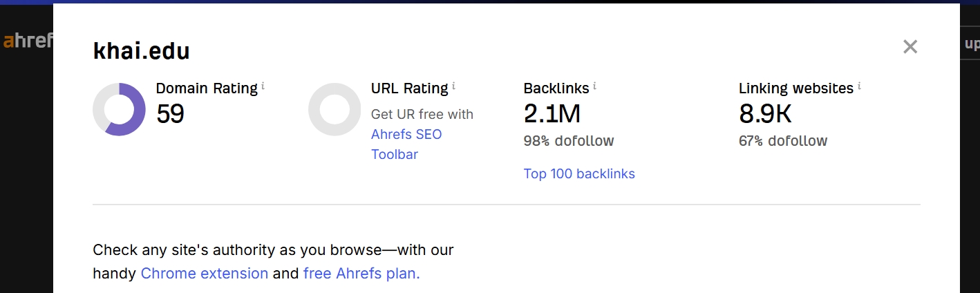The height and width of the screenshot is (293, 980).
Task: Click the URL Rating info icon
Action: pyautogui.click(x=453, y=86)
